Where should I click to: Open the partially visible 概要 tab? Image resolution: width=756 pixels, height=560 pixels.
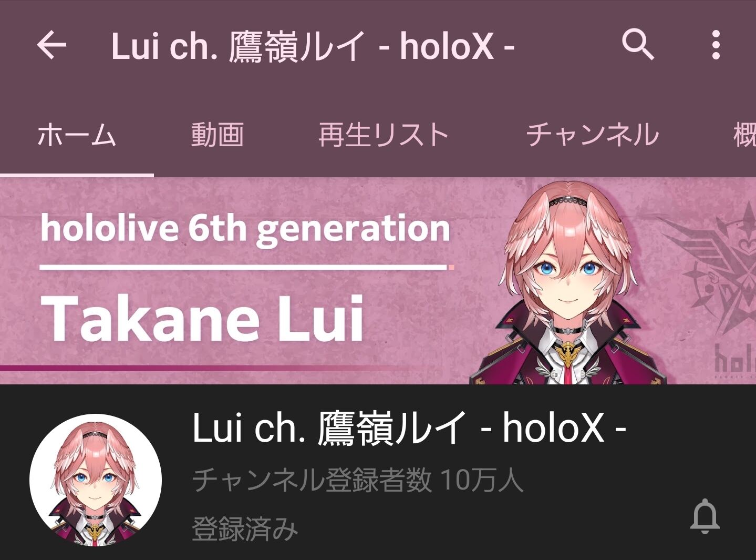click(x=744, y=135)
